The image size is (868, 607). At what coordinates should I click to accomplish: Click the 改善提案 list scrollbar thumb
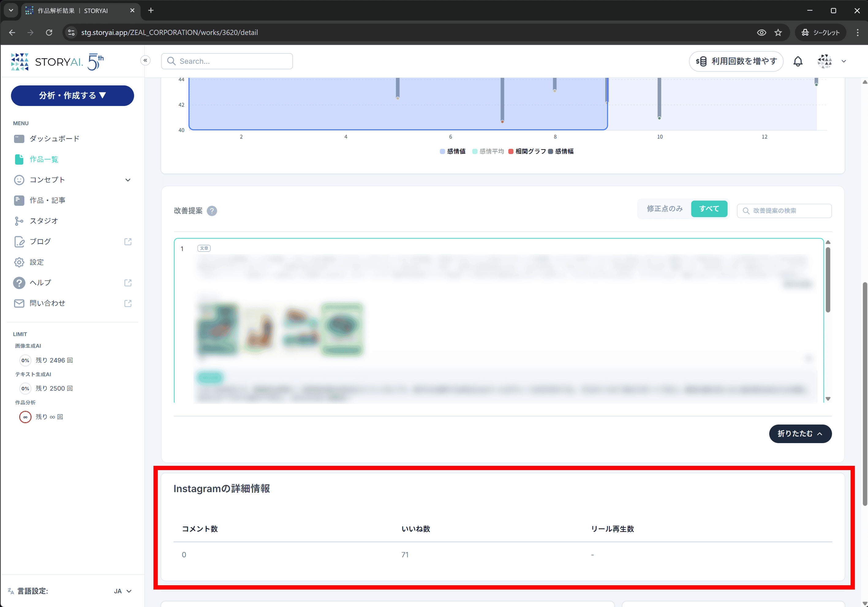[x=828, y=280]
